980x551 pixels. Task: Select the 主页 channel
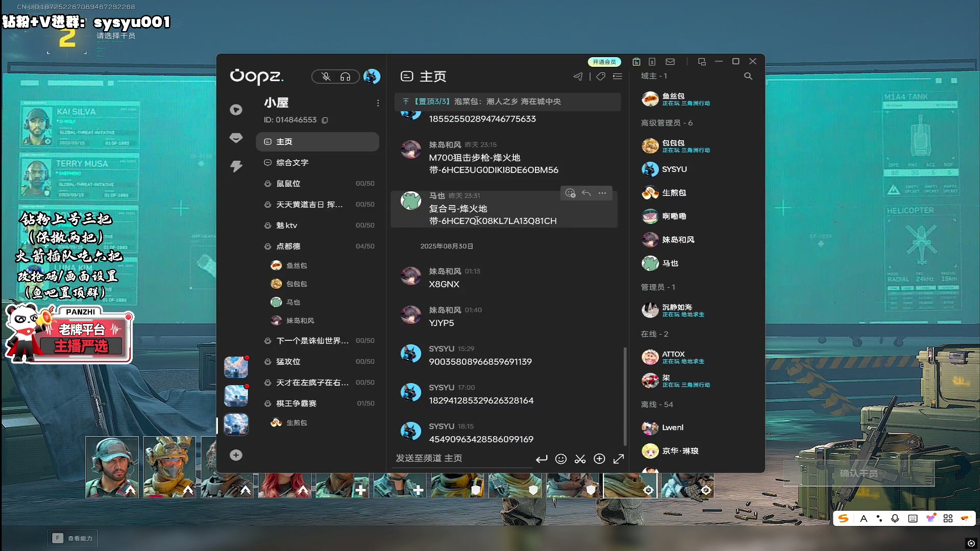tap(317, 142)
